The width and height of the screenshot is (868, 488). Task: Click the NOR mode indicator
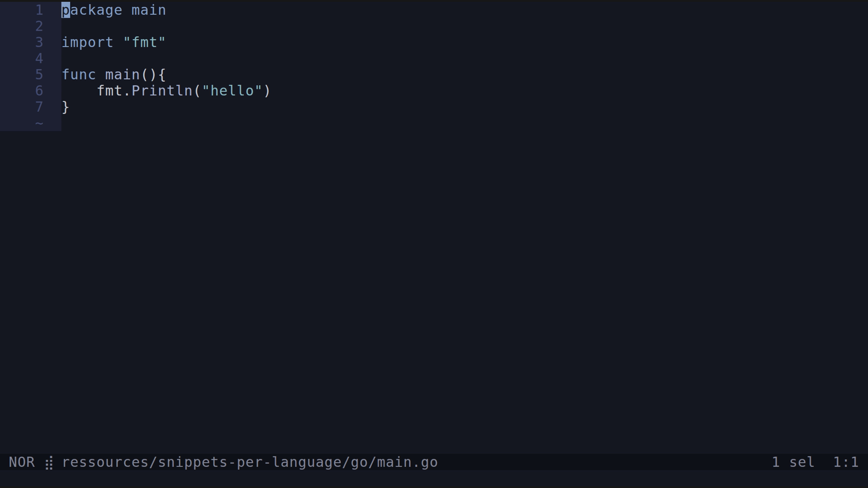tap(22, 462)
